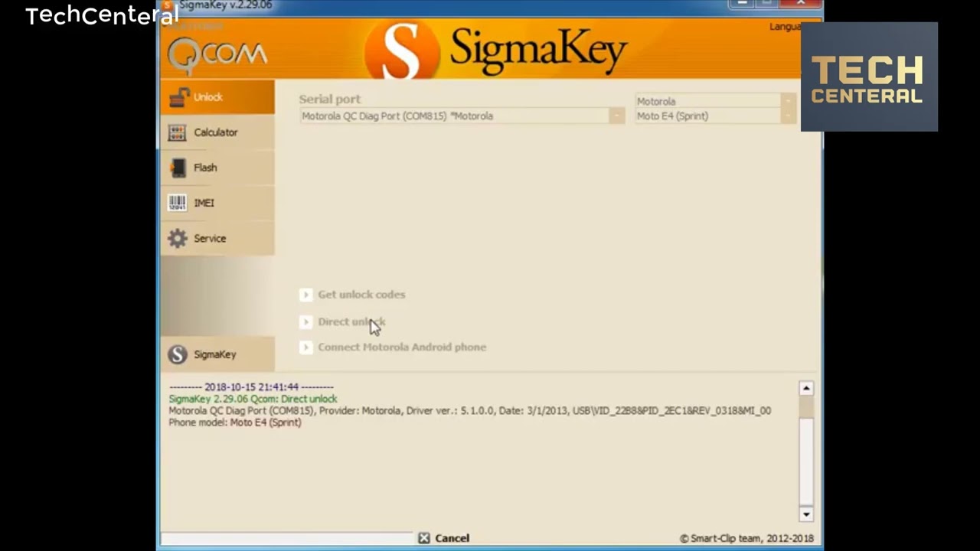This screenshot has width=980, height=551.
Task: Open the Moto E4 (Sprint) model dropdown
Action: click(788, 116)
